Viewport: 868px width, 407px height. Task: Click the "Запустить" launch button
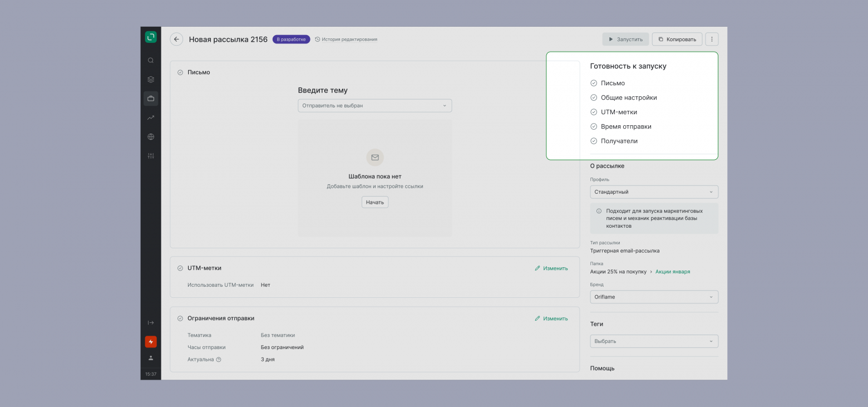(625, 40)
